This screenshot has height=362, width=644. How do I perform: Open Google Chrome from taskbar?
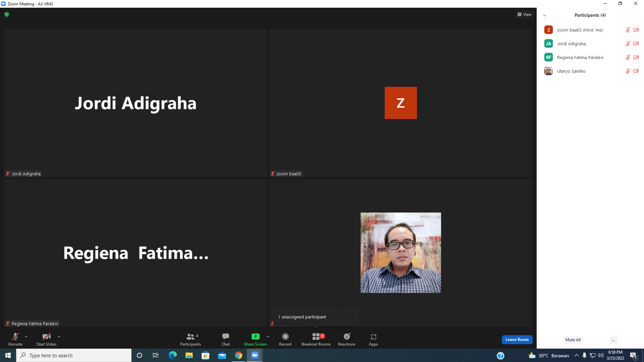point(238,355)
